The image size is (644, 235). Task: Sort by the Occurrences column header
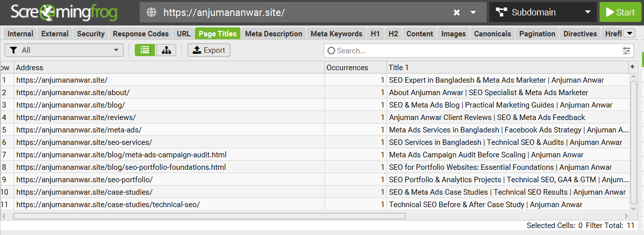pyautogui.click(x=356, y=67)
